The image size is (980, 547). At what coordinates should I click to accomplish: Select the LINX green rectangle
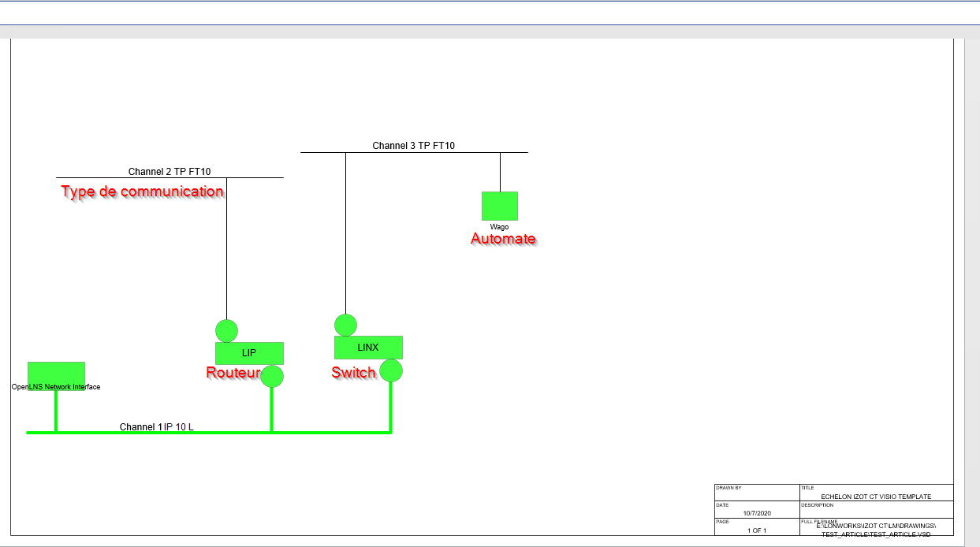pyautogui.click(x=368, y=348)
